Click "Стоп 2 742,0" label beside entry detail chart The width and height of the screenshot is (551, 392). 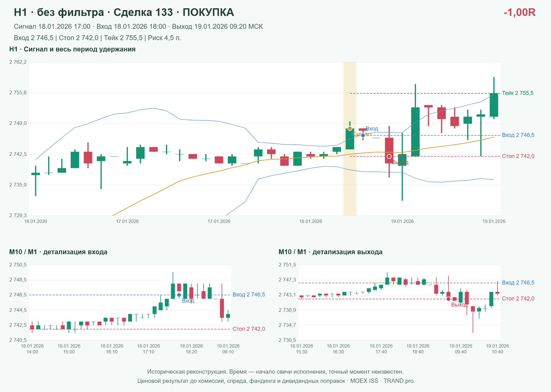pos(249,329)
